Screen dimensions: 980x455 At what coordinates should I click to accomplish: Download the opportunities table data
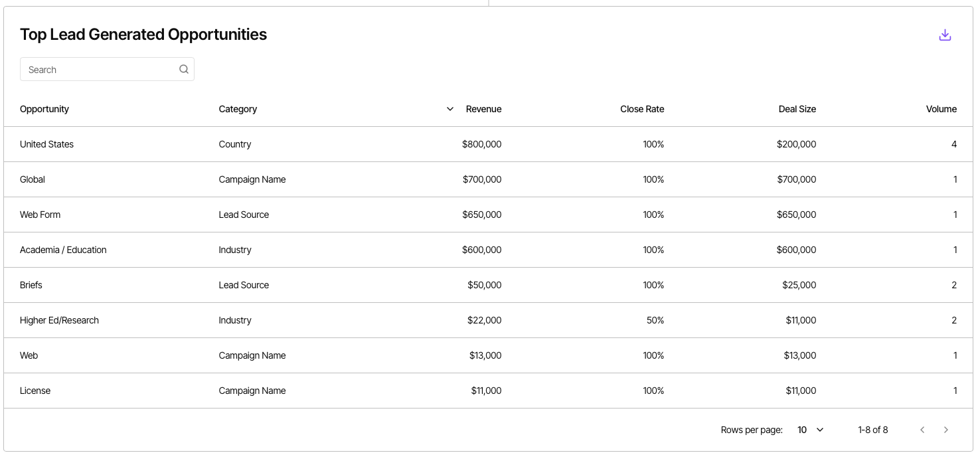point(945,35)
